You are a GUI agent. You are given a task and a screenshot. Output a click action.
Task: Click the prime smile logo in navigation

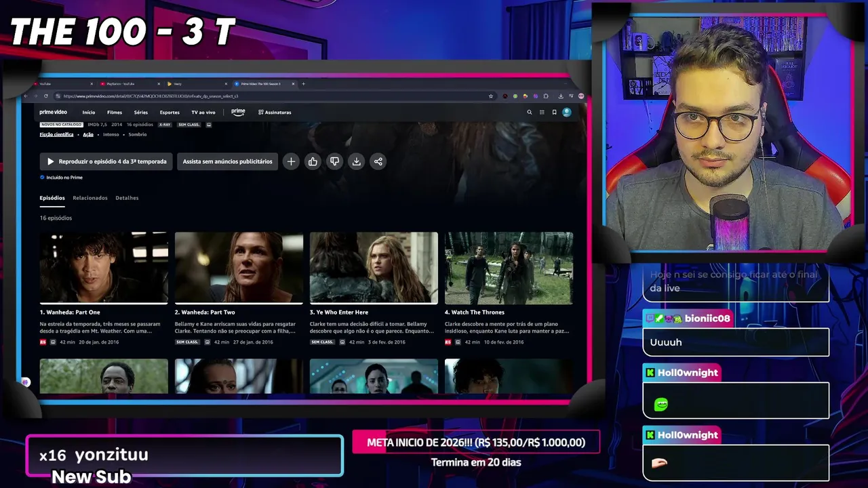coord(238,112)
